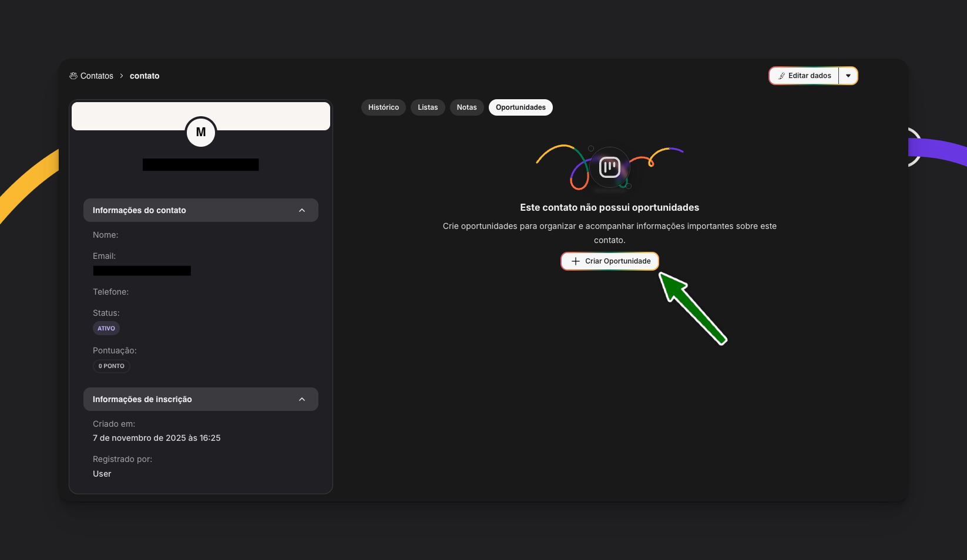Click the circular M avatar
Viewport: 967px width, 560px height.
point(201,132)
